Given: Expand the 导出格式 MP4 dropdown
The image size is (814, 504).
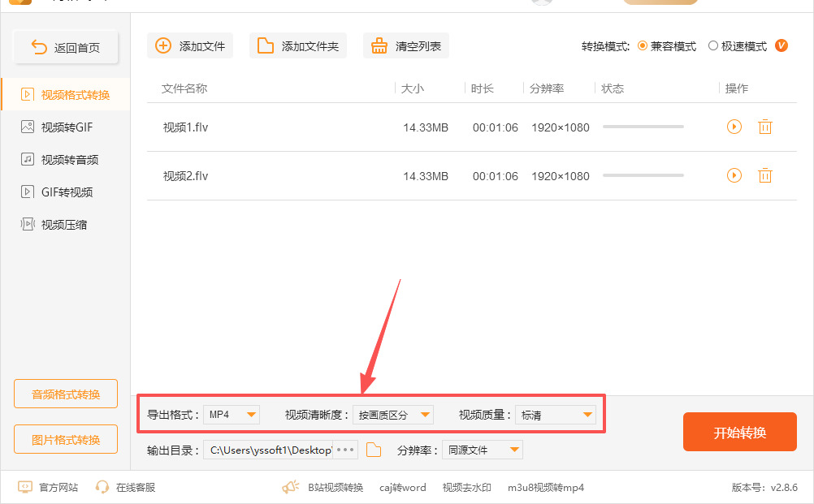Looking at the screenshot, I should [232, 415].
